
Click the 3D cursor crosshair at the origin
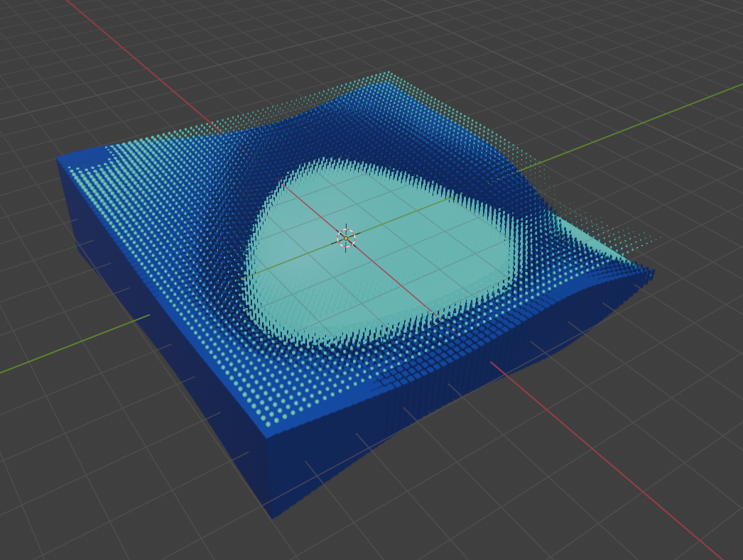pyautogui.click(x=346, y=238)
